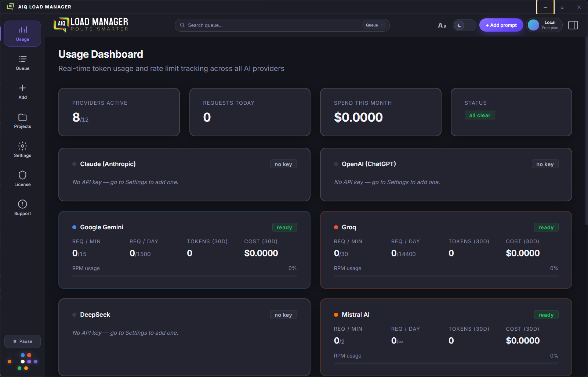
Task: Click the green provider dot in the sidebar
Action: pyautogui.click(x=19, y=368)
